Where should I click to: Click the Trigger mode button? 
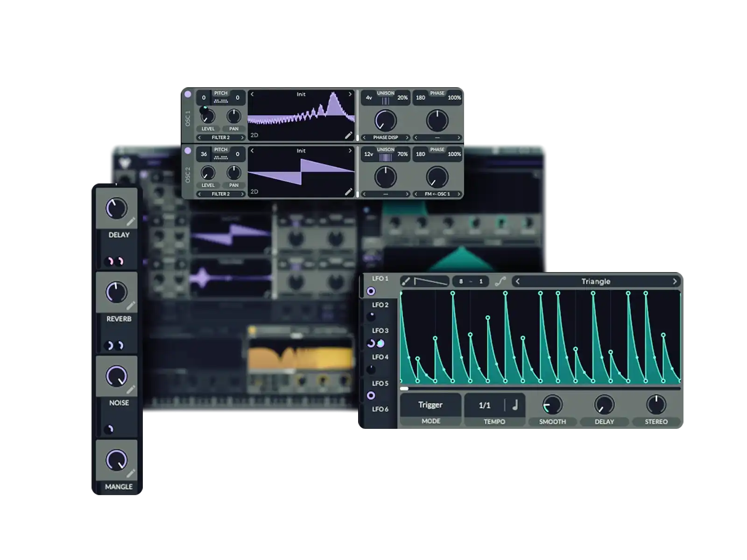pos(430,405)
